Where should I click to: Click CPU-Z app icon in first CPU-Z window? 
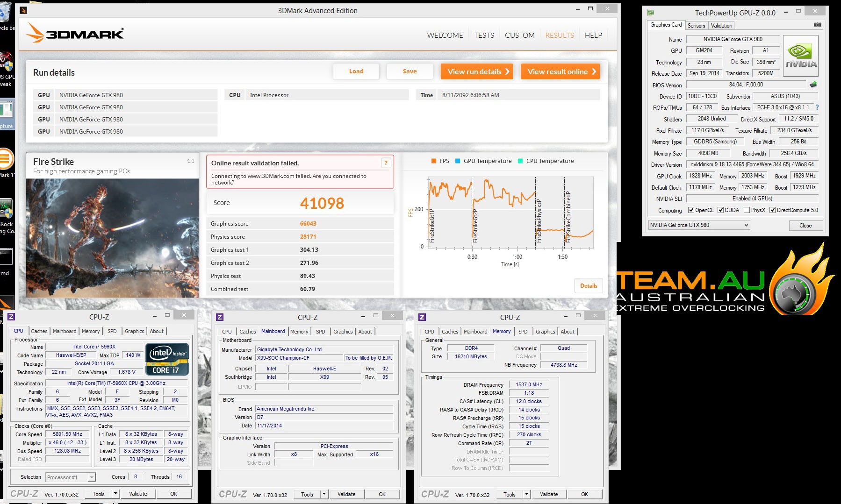click(12, 316)
